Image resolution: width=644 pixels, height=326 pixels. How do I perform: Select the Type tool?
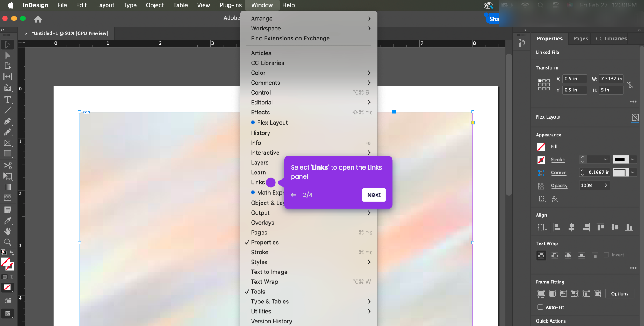[x=7, y=100]
